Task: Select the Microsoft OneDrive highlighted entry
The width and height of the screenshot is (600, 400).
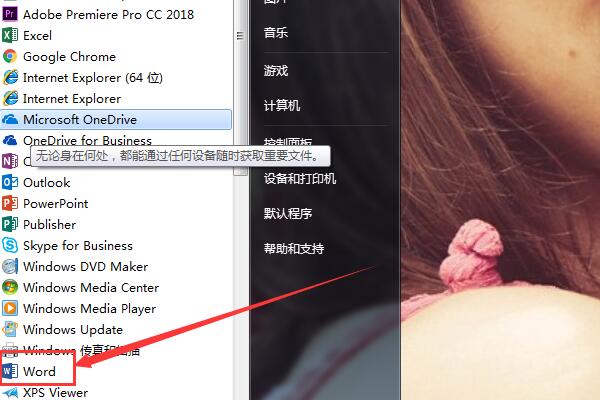Action: [116, 119]
